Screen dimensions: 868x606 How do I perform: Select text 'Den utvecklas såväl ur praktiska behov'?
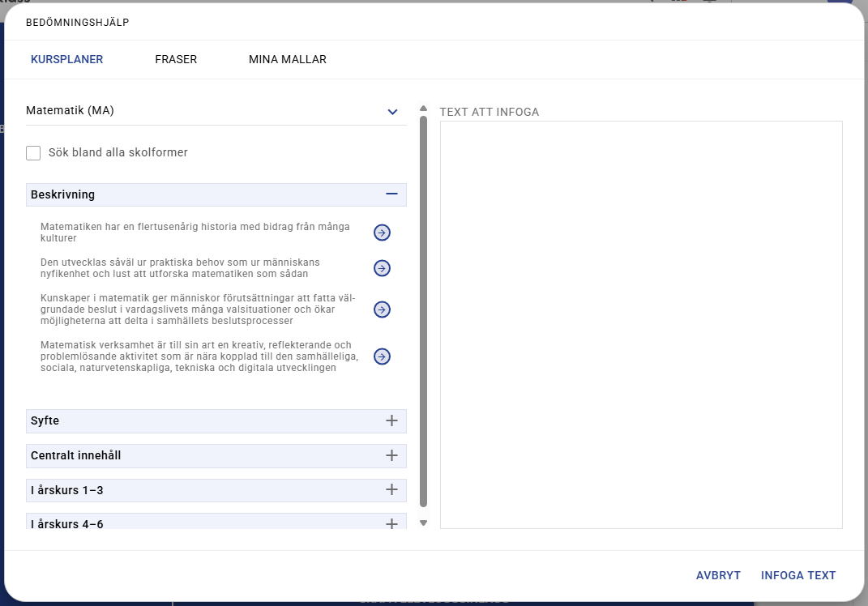tap(131, 262)
